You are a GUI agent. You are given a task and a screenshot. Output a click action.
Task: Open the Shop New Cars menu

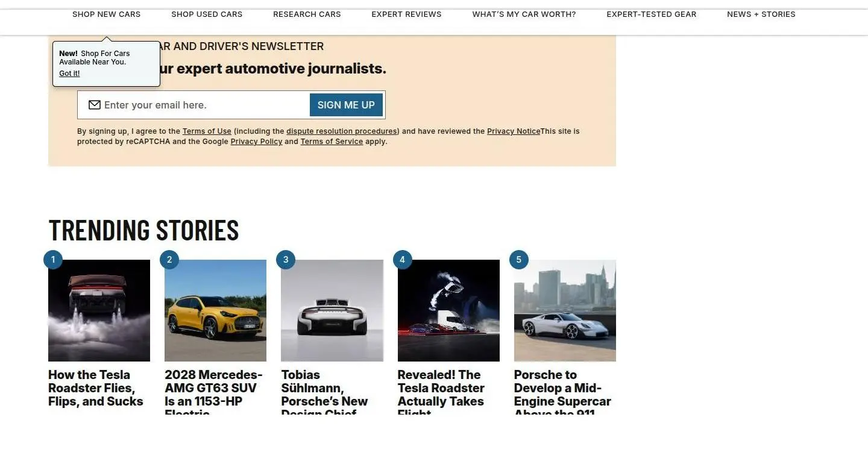click(106, 14)
